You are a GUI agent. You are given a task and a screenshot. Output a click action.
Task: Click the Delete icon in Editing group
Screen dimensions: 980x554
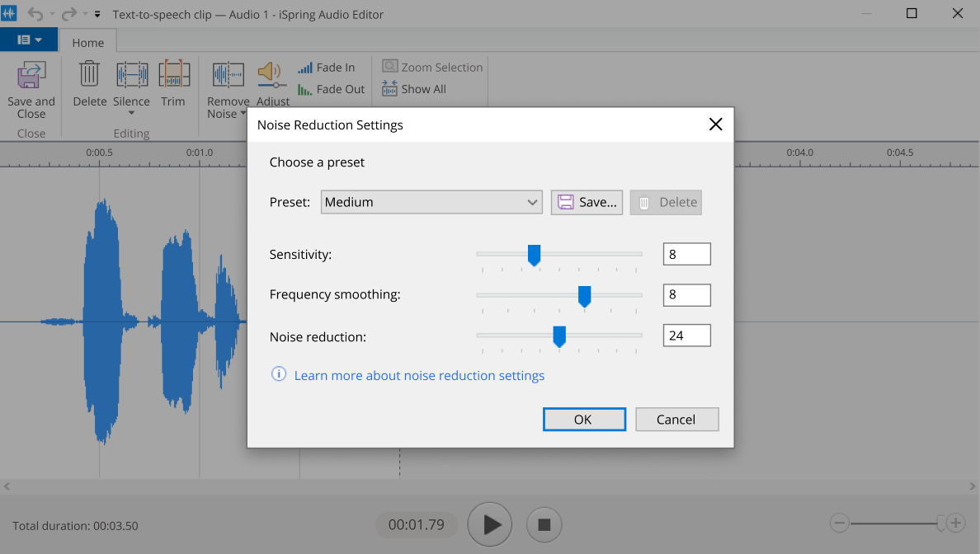coord(88,74)
